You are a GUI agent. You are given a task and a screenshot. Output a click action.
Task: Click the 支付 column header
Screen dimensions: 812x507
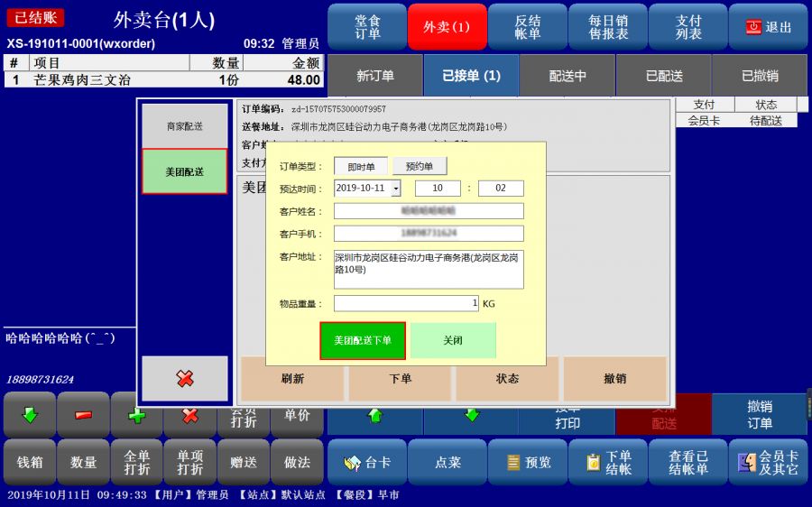(705, 105)
